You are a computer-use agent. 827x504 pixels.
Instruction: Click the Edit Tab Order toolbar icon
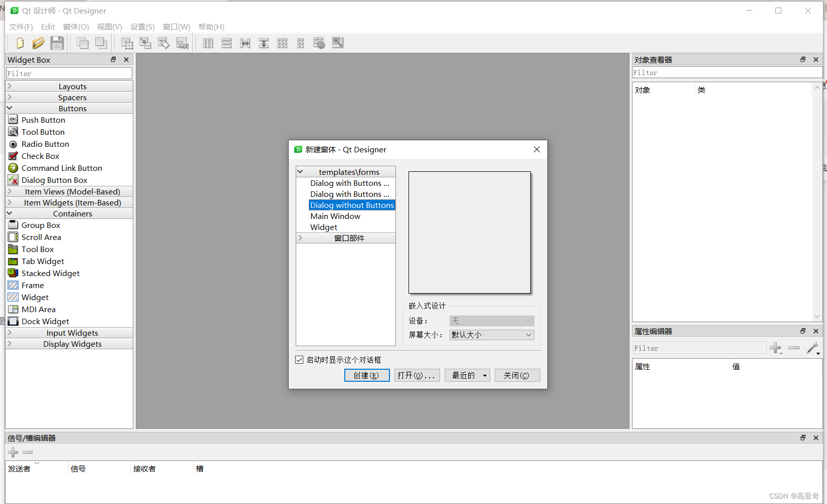point(182,43)
